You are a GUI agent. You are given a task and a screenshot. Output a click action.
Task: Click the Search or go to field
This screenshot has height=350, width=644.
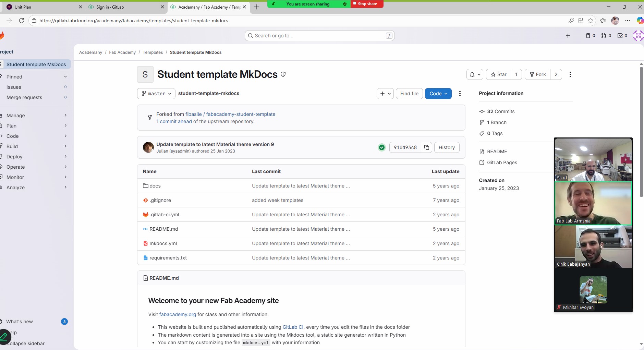tap(319, 36)
